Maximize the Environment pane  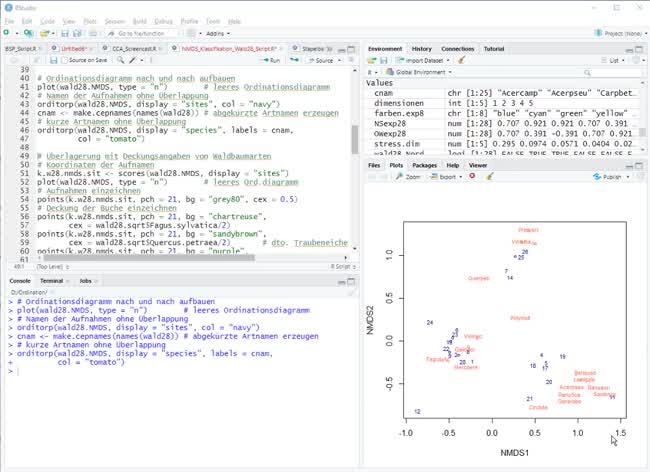(639, 50)
